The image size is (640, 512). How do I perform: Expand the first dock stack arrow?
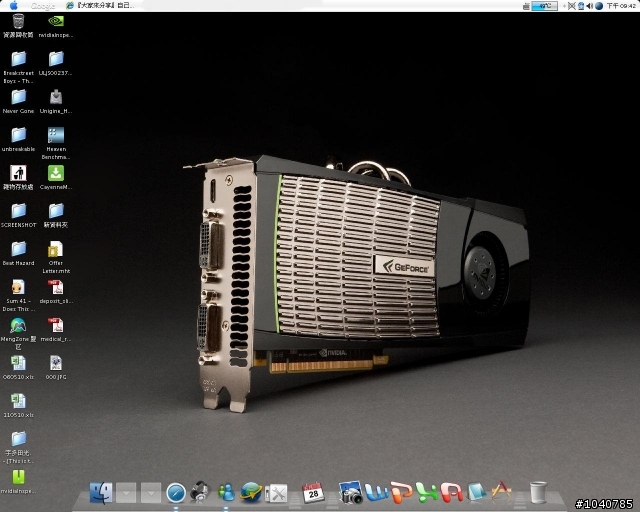click(x=126, y=493)
